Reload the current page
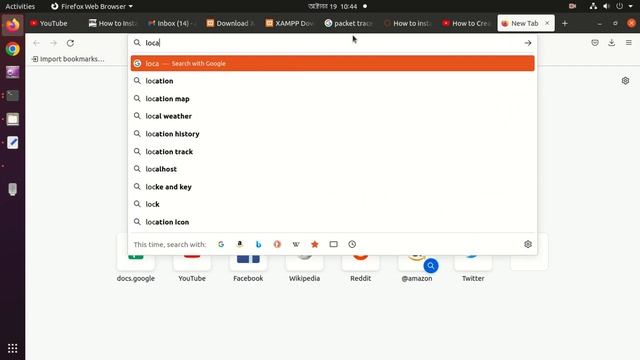640x360 pixels. [70, 43]
